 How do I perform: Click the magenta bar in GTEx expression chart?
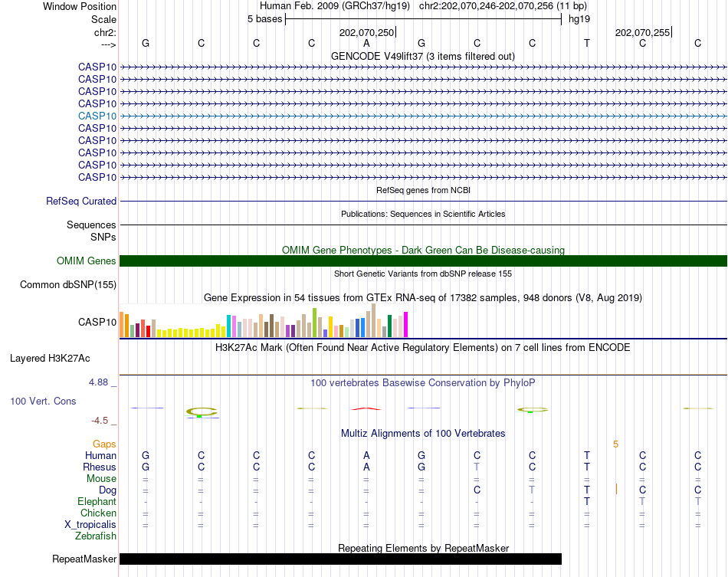tap(406, 324)
